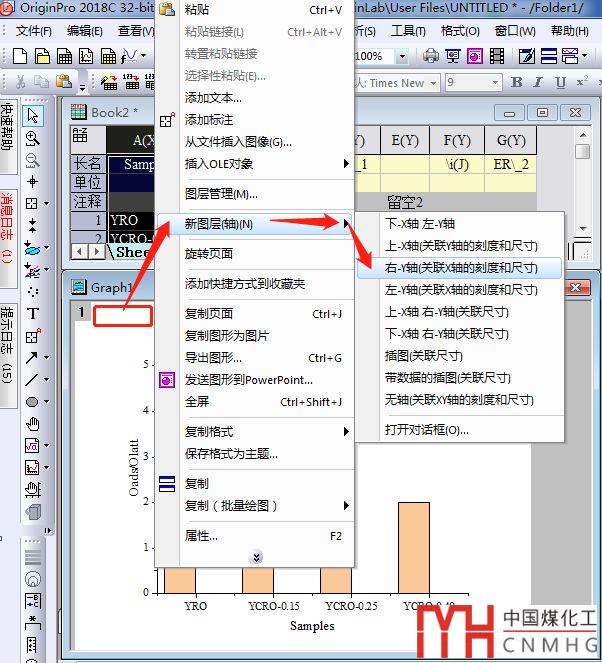Select 新图层(轴)(N) in context menu
Screen dimensions: 602x663
coord(254,224)
